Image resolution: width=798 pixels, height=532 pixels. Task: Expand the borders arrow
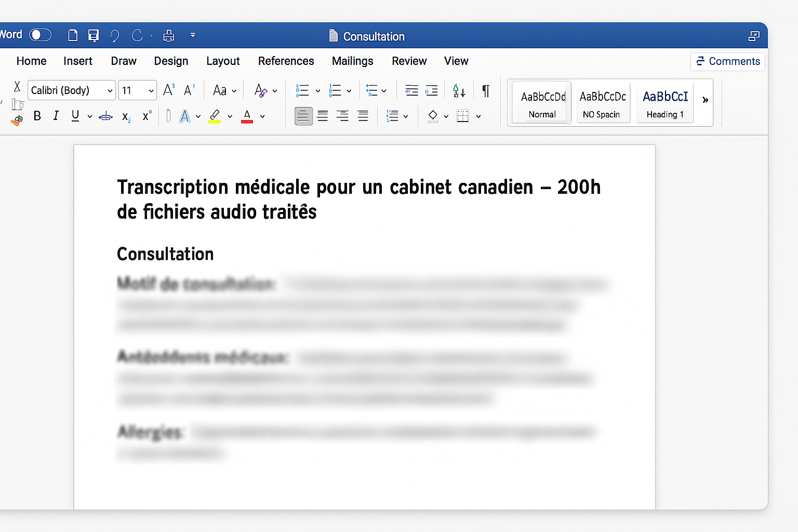coord(478,116)
